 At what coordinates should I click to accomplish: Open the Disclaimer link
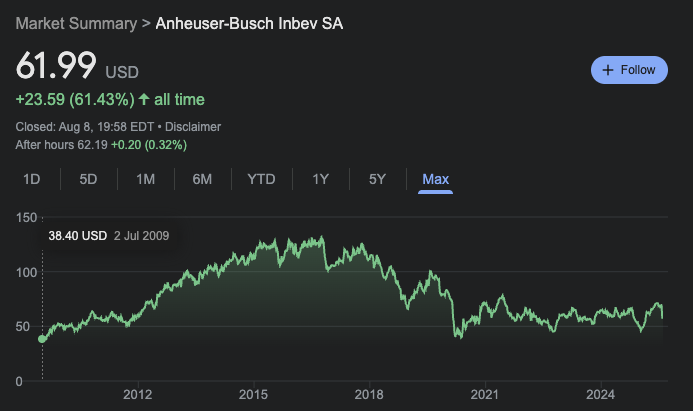tap(193, 127)
